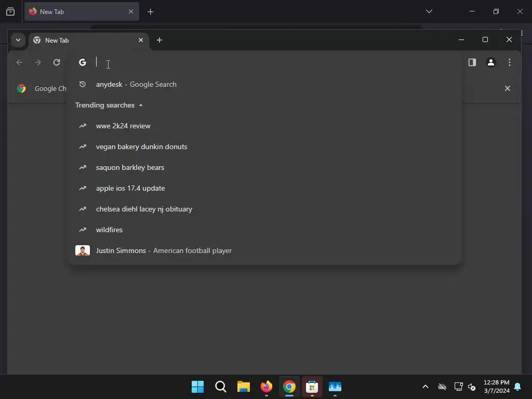This screenshot has width=532, height=399.
Task: Click in the Chrome address bar field
Action: point(264,62)
